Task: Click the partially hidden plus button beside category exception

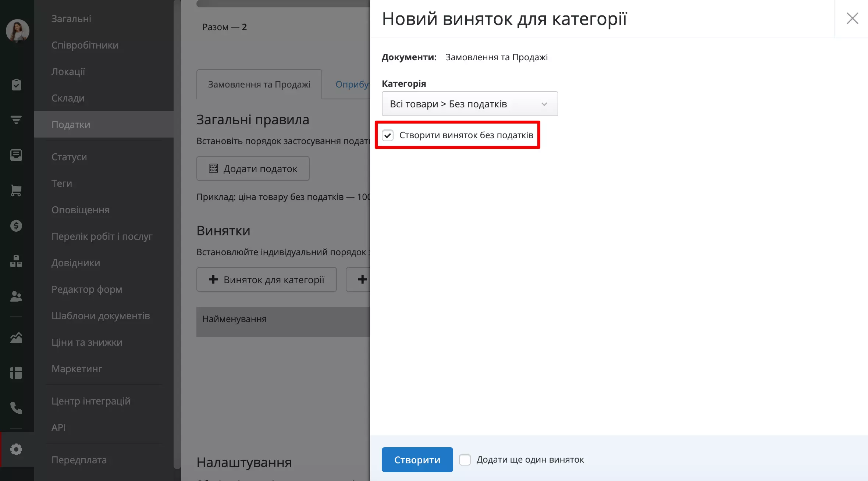Action: (358, 279)
